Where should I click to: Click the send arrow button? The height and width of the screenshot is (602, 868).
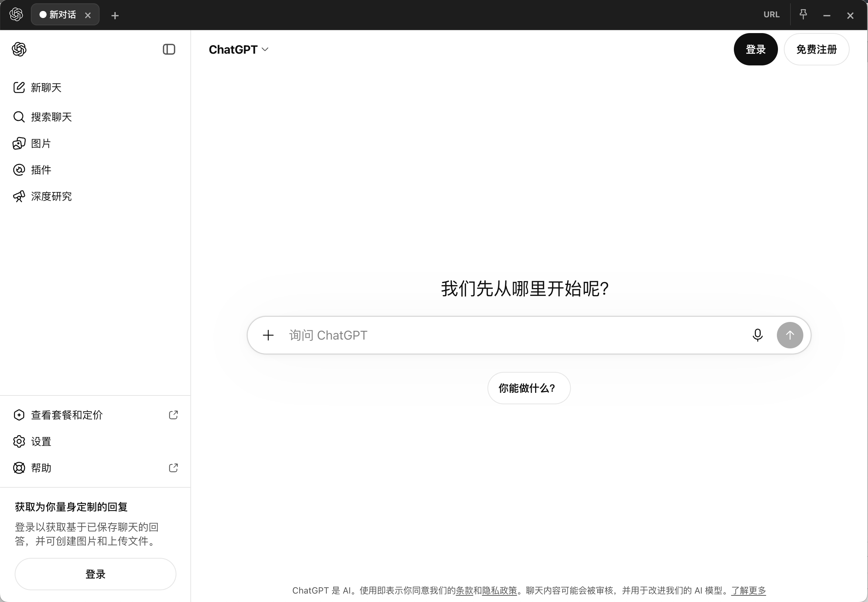click(790, 335)
